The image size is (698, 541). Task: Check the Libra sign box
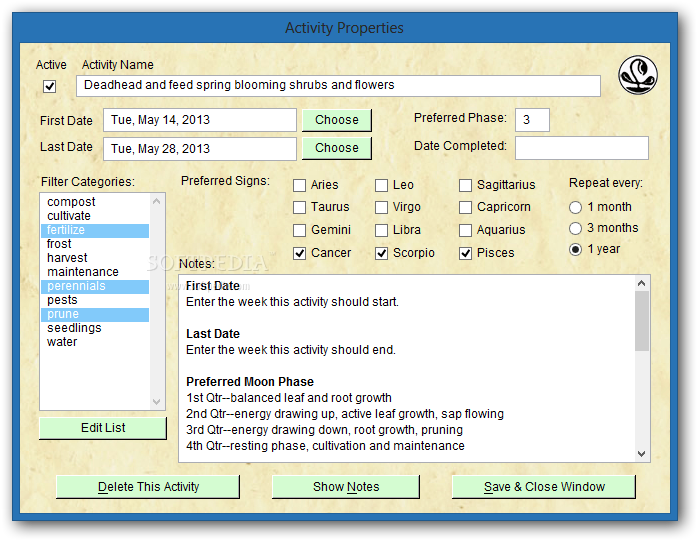[x=381, y=230]
